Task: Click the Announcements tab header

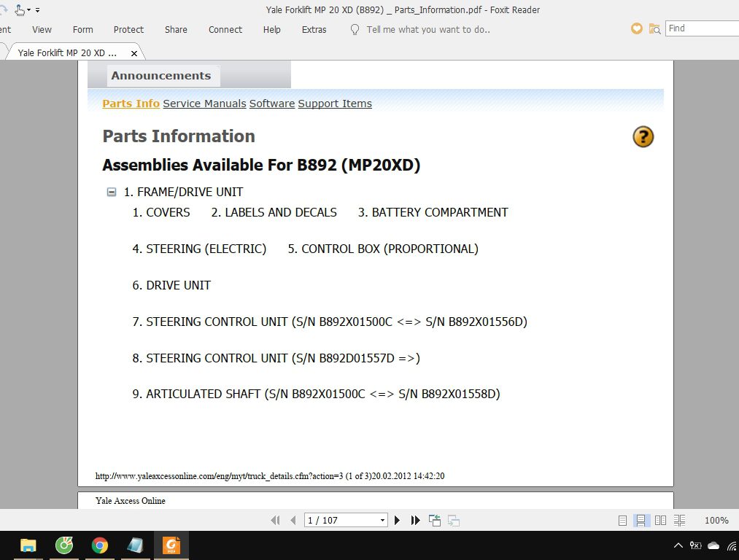Action: coord(161,75)
